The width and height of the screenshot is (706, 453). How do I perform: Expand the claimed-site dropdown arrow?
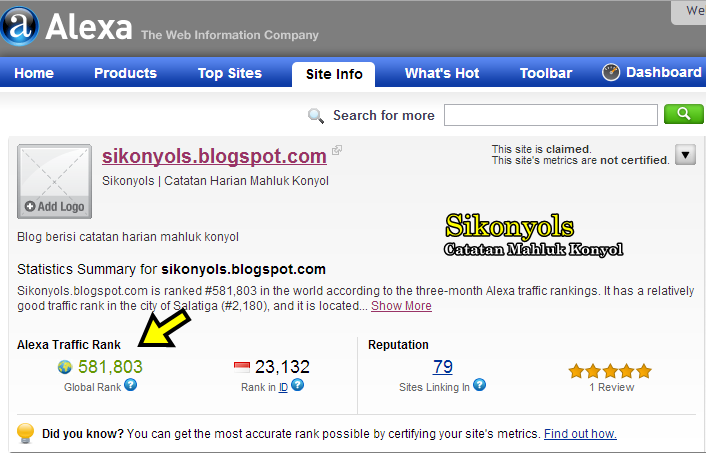pos(685,155)
